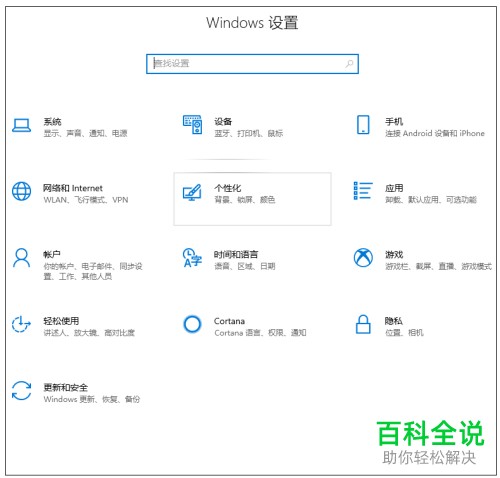The width and height of the screenshot is (500, 478).
Task: Click the Update & Security (更新和安全) arrows icon
Action: pyautogui.click(x=22, y=391)
